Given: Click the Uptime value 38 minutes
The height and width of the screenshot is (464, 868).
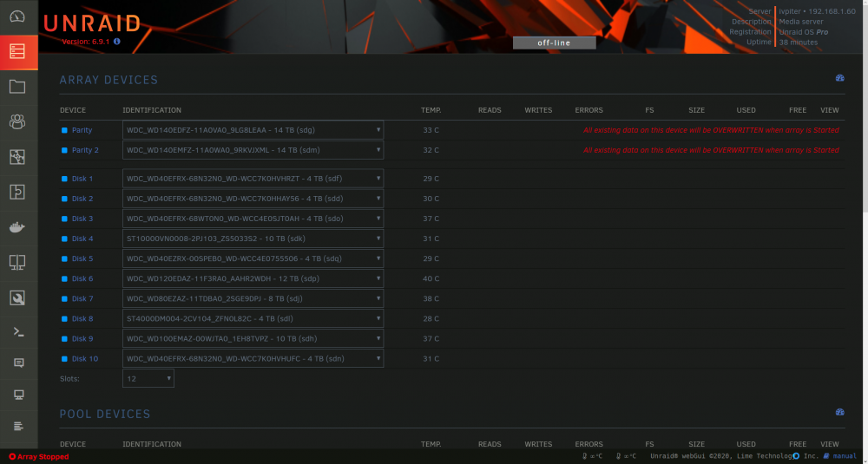Looking at the screenshot, I should 799,42.
